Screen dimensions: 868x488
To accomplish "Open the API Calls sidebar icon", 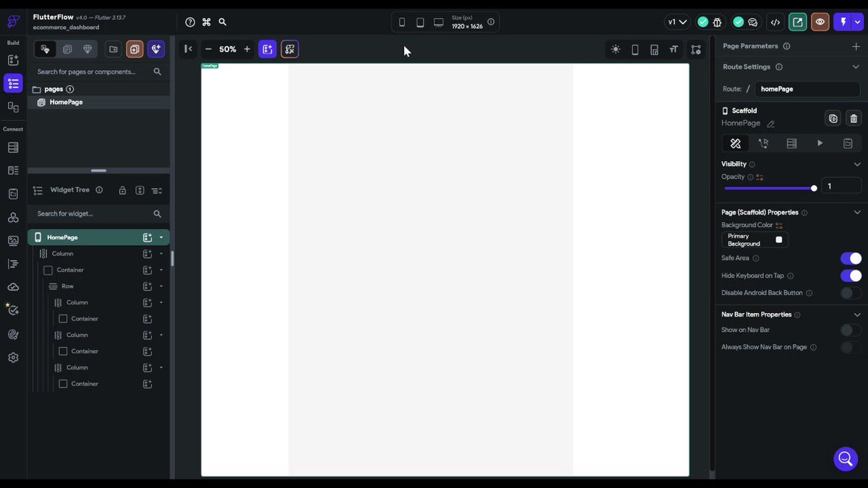I will (13, 218).
